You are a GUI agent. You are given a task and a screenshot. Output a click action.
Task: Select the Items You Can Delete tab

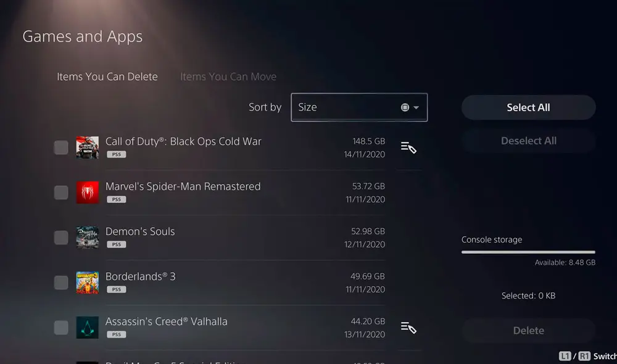click(x=107, y=77)
